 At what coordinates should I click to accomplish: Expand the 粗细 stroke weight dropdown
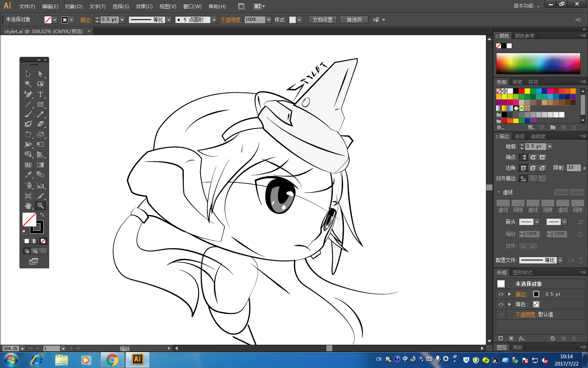coord(550,146)
